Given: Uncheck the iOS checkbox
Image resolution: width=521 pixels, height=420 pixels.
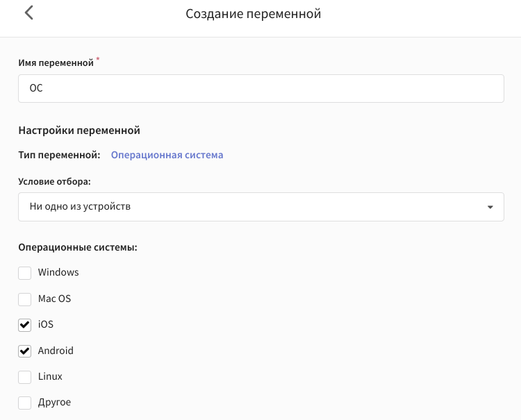Looking at the screenshot, I should [24, 325].
